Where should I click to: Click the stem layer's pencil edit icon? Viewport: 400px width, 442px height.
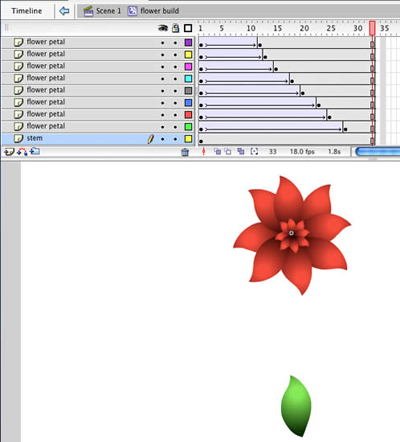[x=151, y=139]
